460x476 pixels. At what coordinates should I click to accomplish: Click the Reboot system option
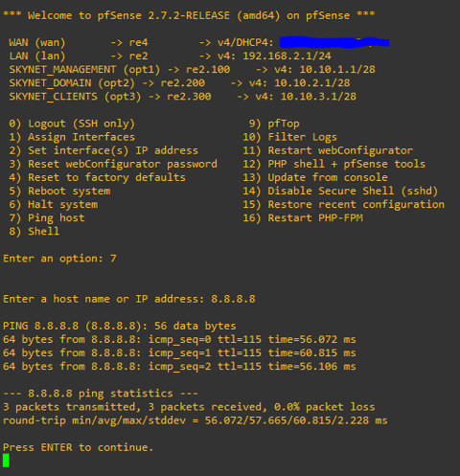59,192
